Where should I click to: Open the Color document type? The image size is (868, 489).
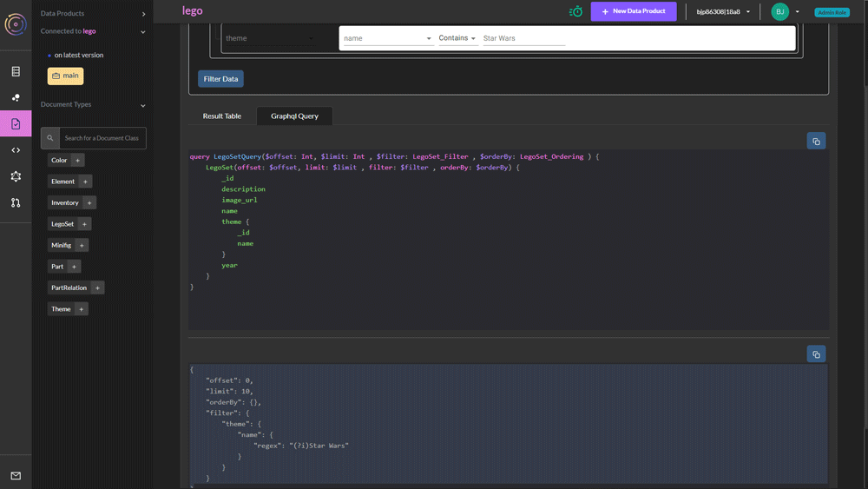(59, 160)
